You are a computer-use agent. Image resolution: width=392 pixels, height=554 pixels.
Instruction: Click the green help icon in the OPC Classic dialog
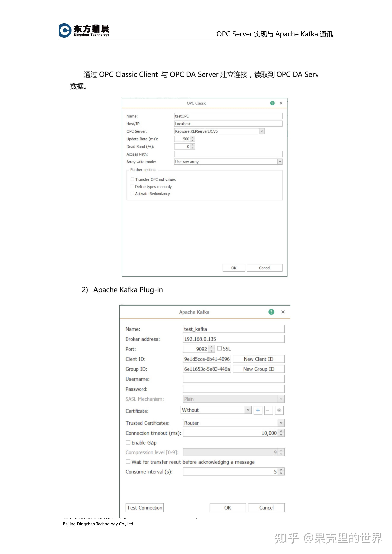click(272, 103)
